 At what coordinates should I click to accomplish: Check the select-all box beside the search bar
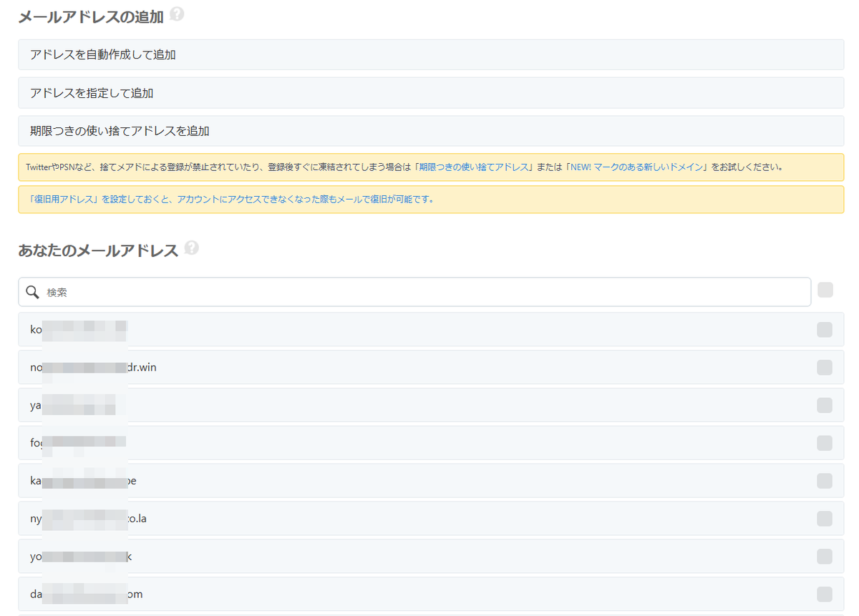[825, 290]
